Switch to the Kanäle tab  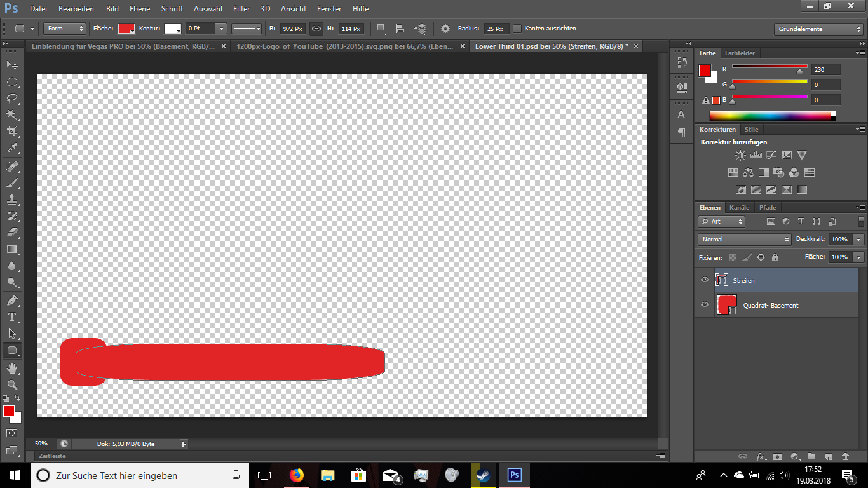[x=740, y=208]
